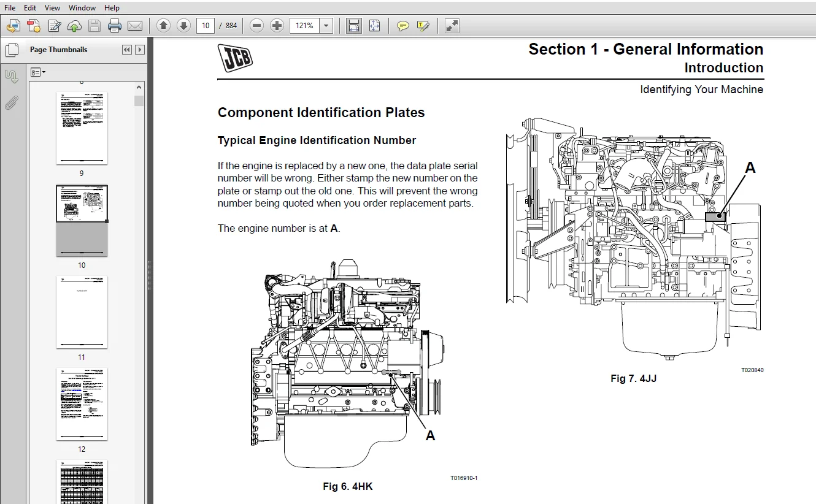Select page 9 thumbnail
Image resolution: width=816 pixels, height=504 pixels.
(x=82, y=128)
